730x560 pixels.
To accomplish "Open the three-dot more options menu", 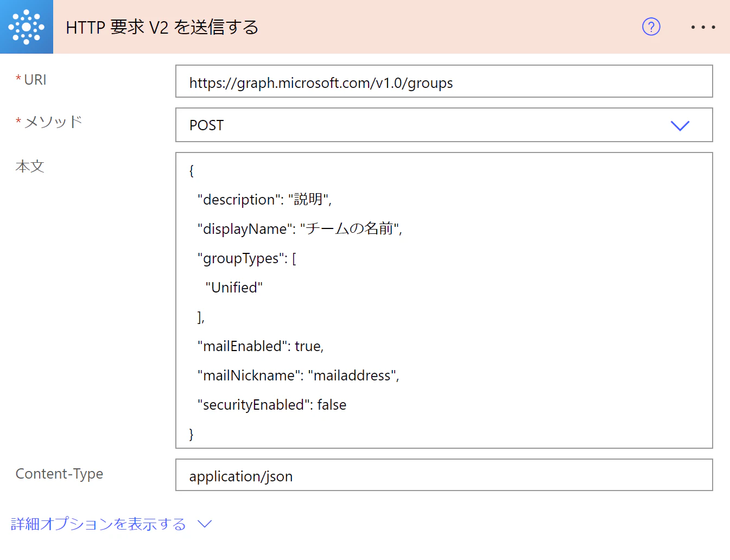I will [x=703, y=27].
